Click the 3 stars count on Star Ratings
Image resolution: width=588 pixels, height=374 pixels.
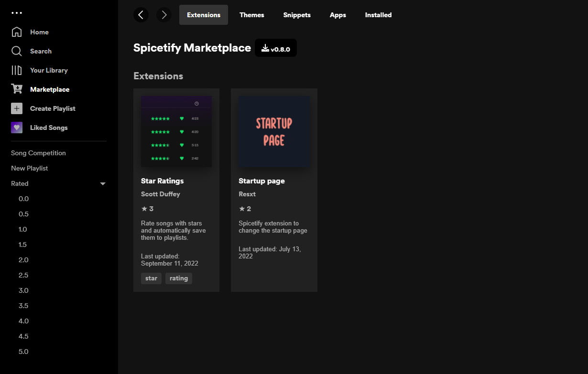click(x=147, y=209)
